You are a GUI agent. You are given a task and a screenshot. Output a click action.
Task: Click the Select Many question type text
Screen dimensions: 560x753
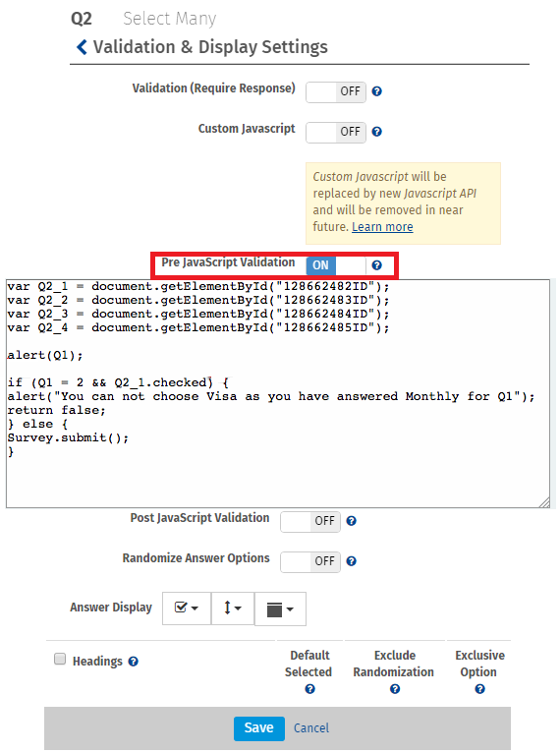click(169, 19)
